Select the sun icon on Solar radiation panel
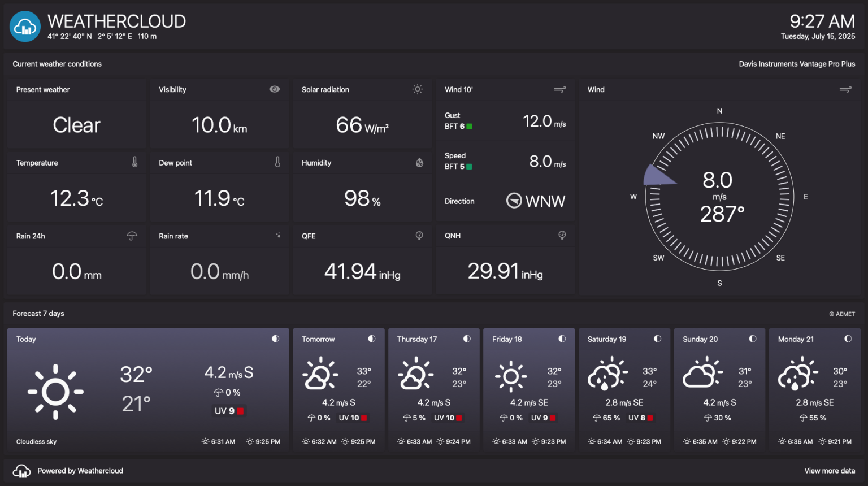 click(418, 89)
